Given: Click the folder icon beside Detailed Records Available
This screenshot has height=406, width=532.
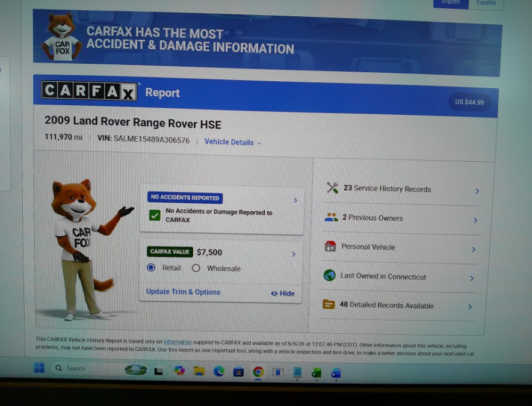Looking at the screenshot, I should [x=329, y=304].
